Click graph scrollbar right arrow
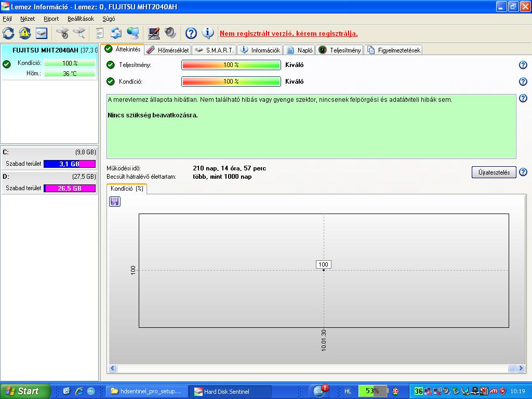The image size is (532, 399). [x=521, y=368]
